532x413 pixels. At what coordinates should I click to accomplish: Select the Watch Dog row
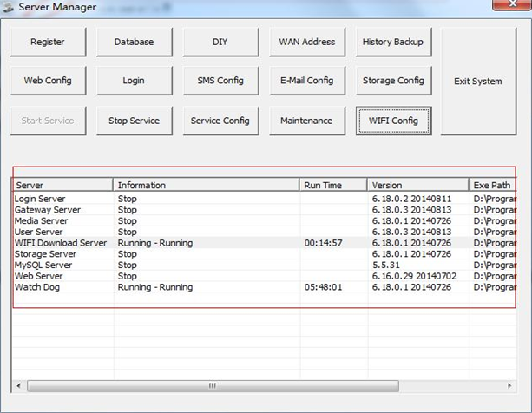265,287
